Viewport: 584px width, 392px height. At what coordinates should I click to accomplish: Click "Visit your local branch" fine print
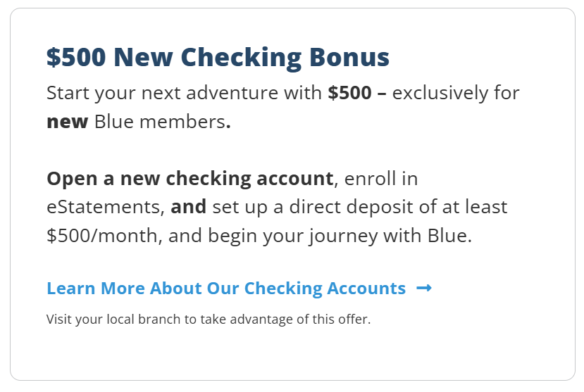114,320
